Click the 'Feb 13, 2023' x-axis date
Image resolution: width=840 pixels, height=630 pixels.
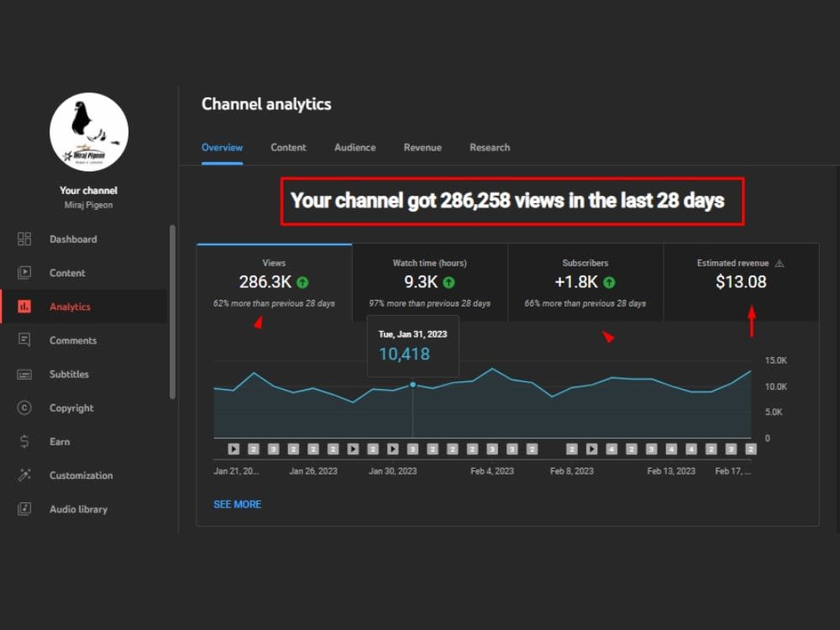click(671, 471)
